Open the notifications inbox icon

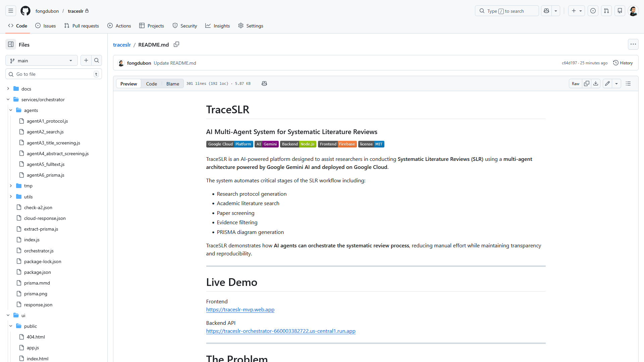[620, 11]
